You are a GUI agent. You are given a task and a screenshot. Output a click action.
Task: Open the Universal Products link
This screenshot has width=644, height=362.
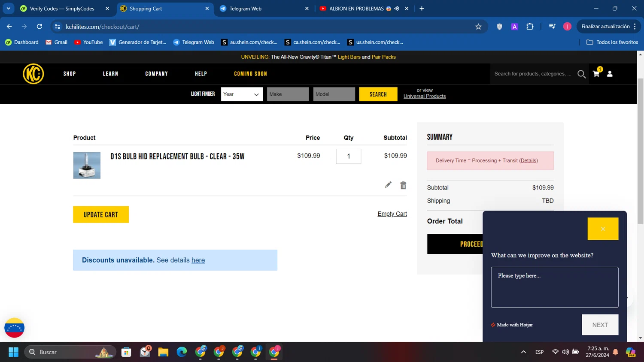[x=425, y=97]
